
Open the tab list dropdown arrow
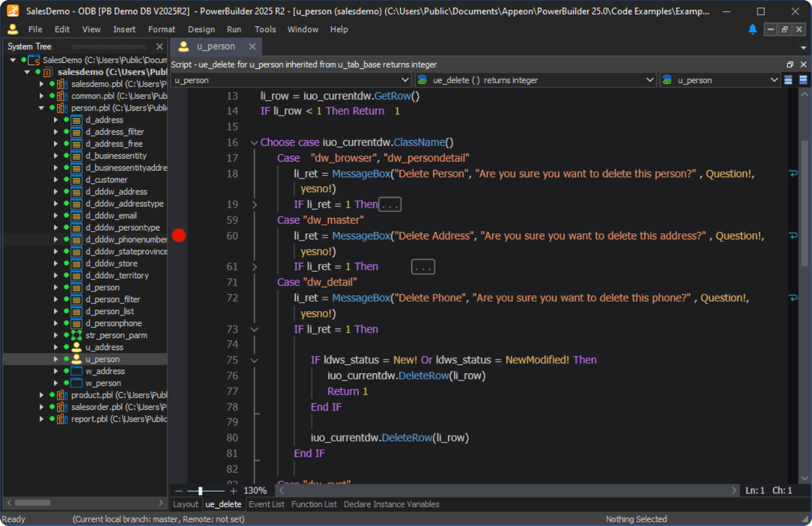804,47
